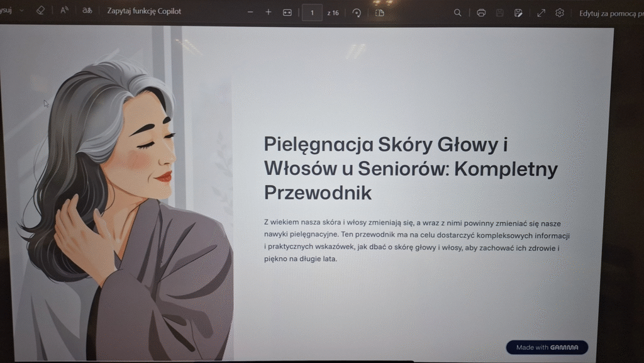The image size is (644, 363).
Task: Click the page number input field
Action: 312,13
